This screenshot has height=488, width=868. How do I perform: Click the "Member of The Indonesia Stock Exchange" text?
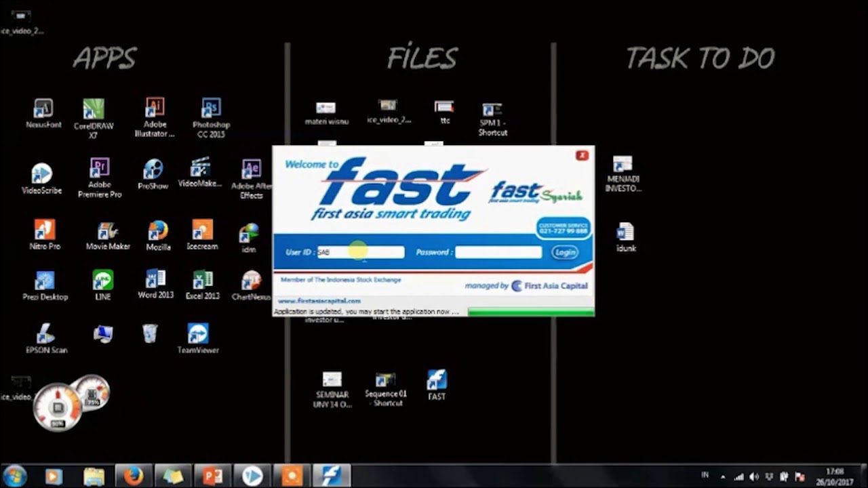[340, 280]
